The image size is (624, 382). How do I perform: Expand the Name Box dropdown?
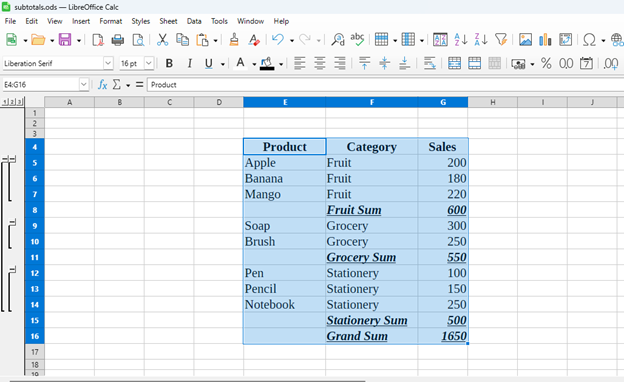84,84
